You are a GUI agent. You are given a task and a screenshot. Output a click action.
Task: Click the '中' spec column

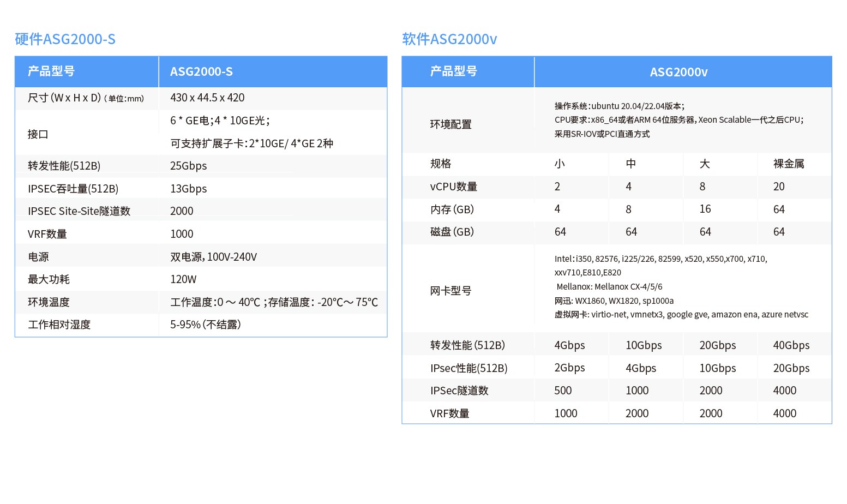pos(630,164)
